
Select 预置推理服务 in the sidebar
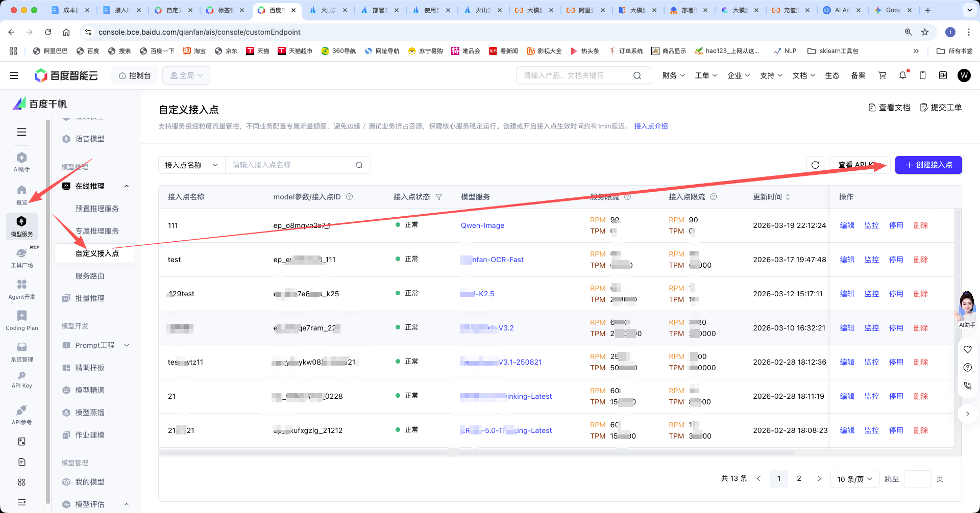click(97, 209)
